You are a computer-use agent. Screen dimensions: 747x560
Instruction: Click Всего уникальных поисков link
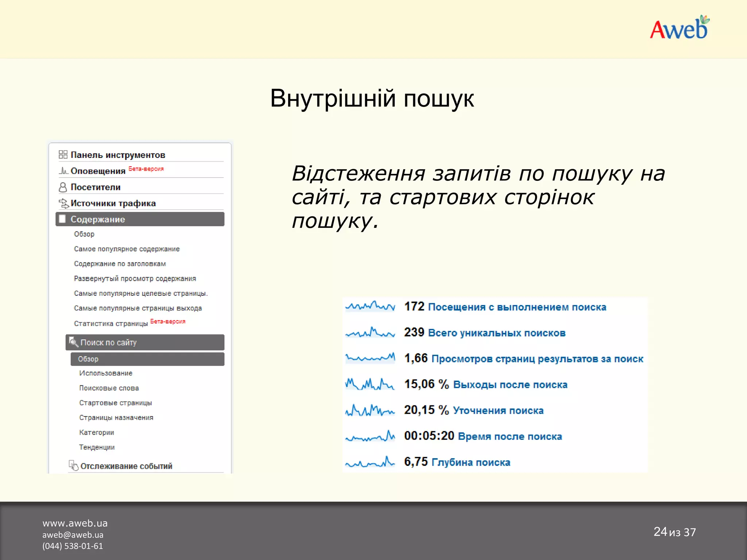pyautogui.click(x=497, y=333)
